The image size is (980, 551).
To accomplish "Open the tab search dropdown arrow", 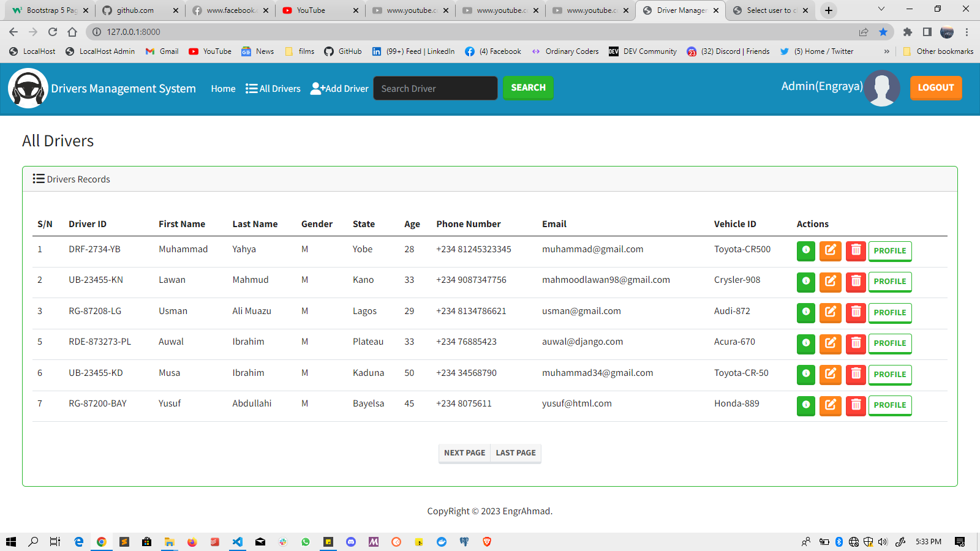I will tap(881, 10).
